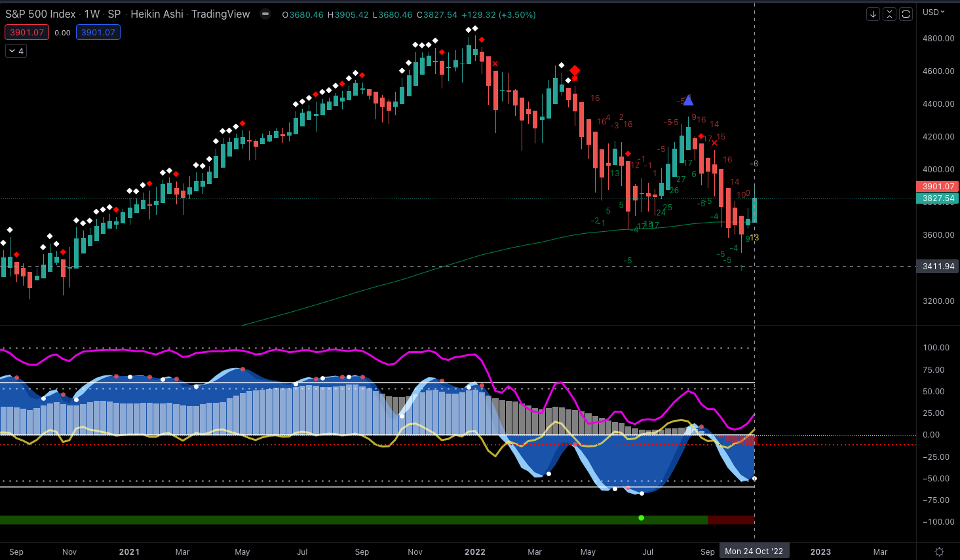The image size is (960, 560).
Task: Click the Mon 24 Oct '22 date tag
Action: tap(754, 551)
